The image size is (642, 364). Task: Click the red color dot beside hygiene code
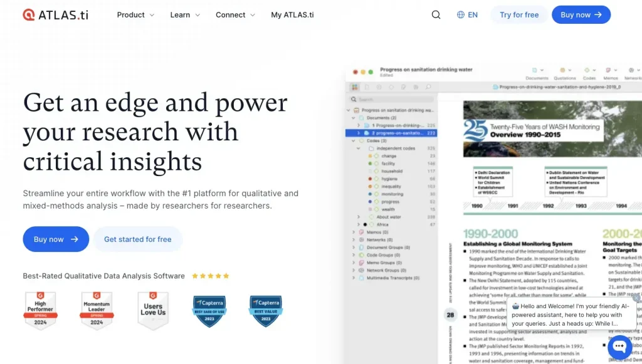pyautogui.click(x=370, y=179)
